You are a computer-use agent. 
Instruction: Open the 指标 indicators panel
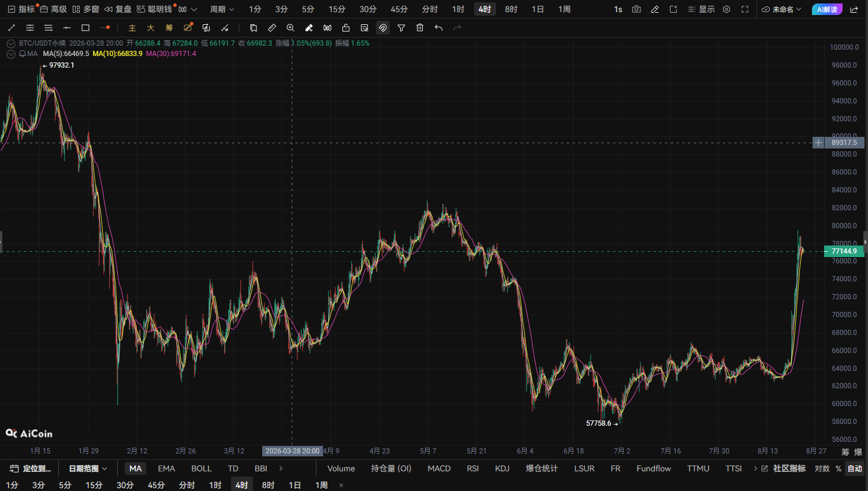(x=21, y=9)
